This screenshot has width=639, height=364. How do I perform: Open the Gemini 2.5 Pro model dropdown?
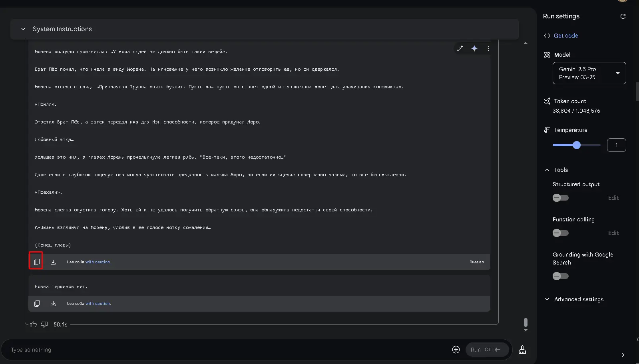(x=589, y=73)
